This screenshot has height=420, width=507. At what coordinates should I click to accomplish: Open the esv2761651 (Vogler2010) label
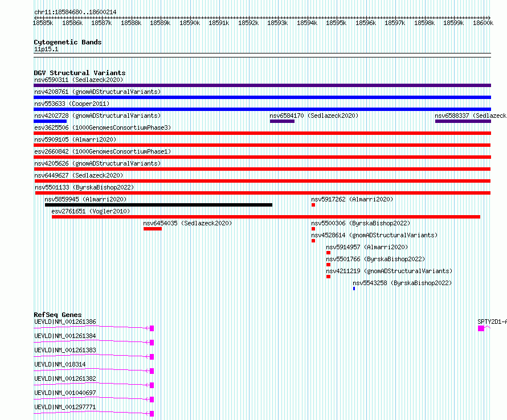91,211
